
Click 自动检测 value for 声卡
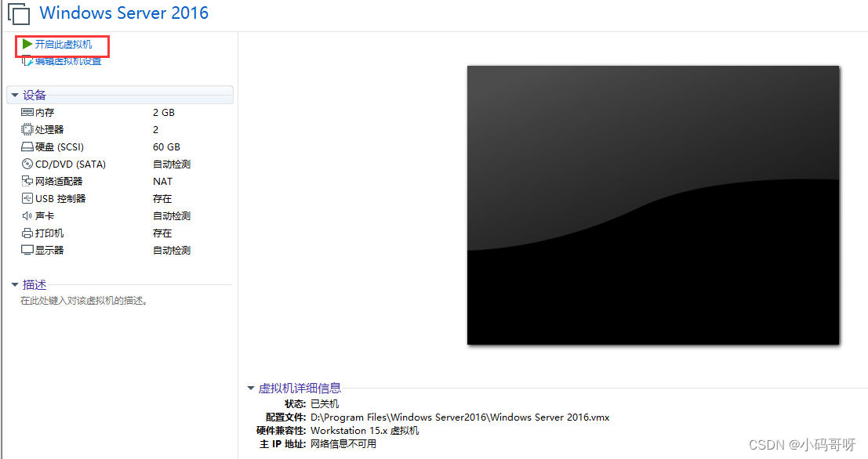point(172,215)
